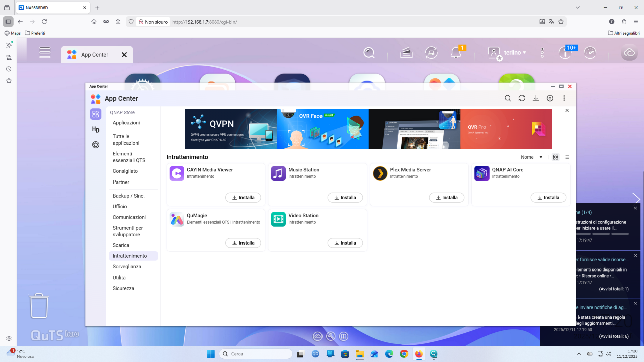The height and width of the screenshot is (362, 644).
Task: Open the notifications bell in top bar
Action: 456,53
